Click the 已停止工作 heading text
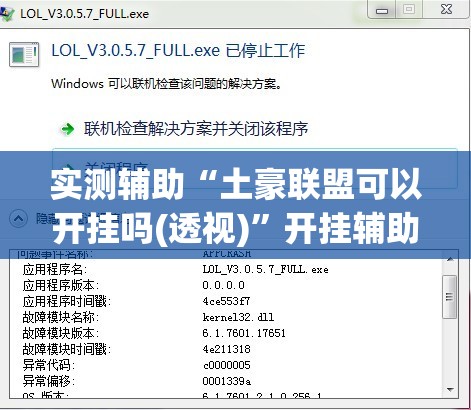This screenshot has height=410, width=471. pyautogui.click(x=265, y=51)
